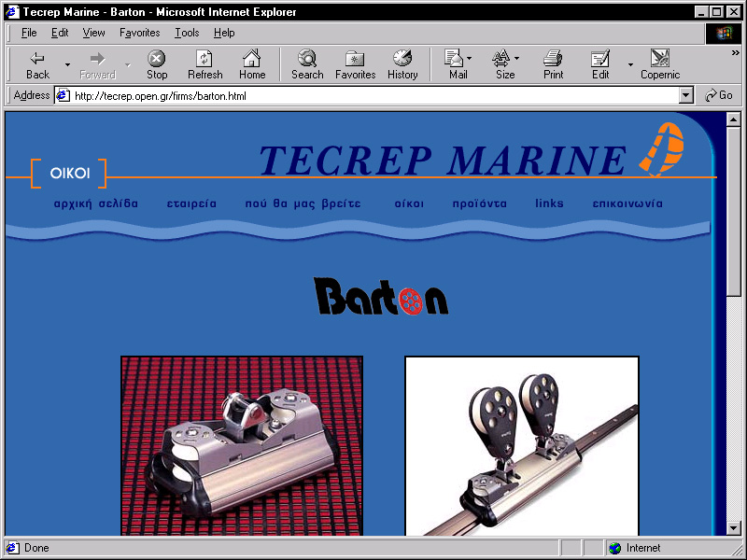This screenshot has width=747, height=560.
Task: Click the Internet zone globe icon
Action: [x=615, y=548]
